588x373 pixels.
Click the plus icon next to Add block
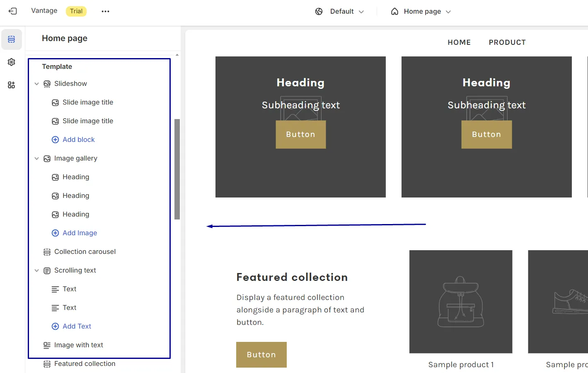click(55, 140)
